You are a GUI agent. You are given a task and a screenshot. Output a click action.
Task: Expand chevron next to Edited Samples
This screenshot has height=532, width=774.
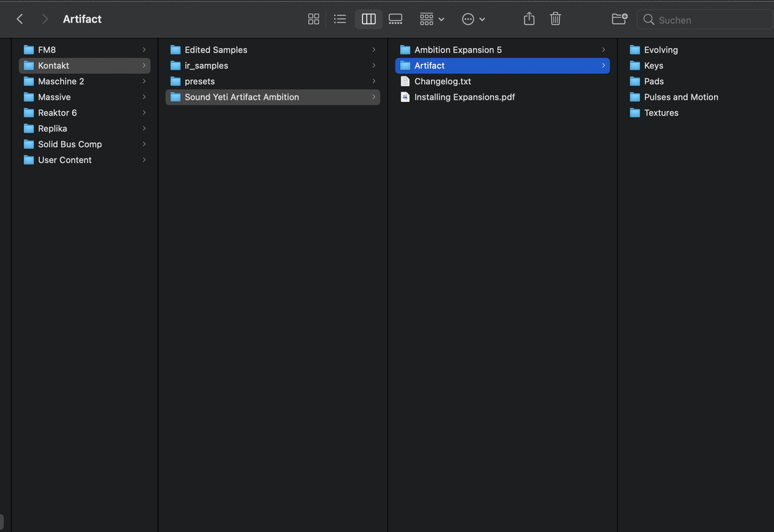point(373,50)
